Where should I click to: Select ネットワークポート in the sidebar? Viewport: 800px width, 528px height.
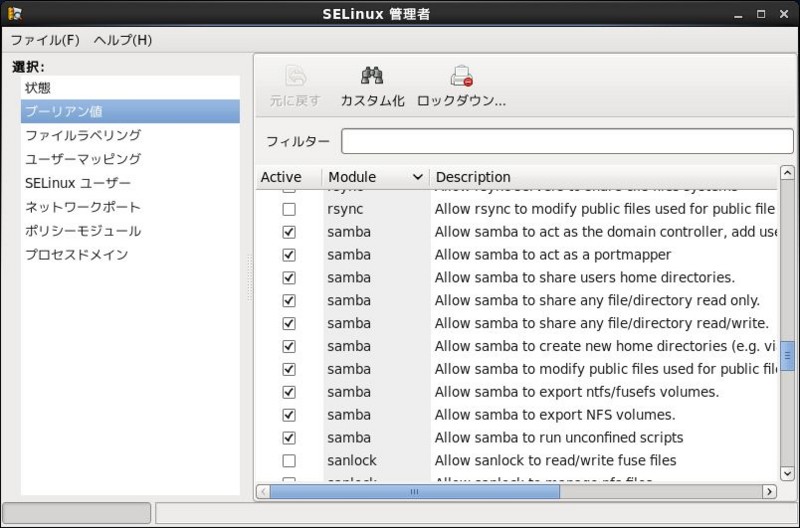click(x=130, y=207)
